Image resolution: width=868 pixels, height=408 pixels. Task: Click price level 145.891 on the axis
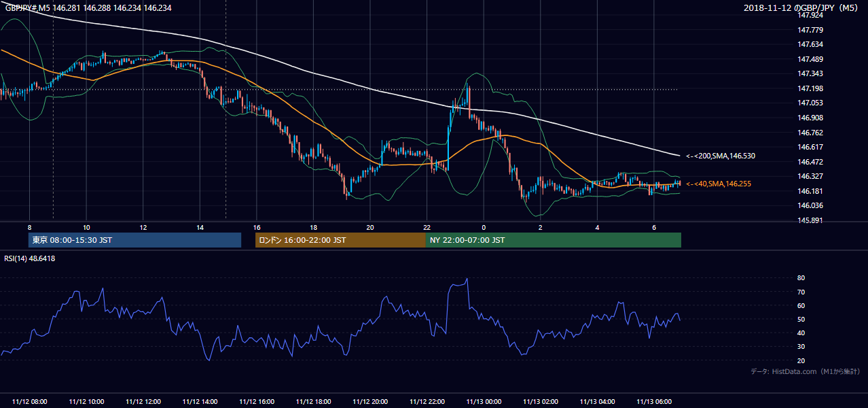pos(811,220)
